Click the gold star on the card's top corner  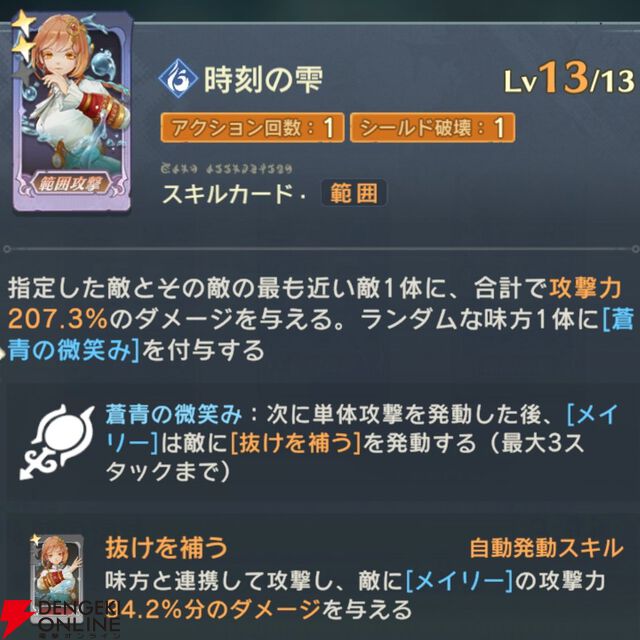coord(22,23)
